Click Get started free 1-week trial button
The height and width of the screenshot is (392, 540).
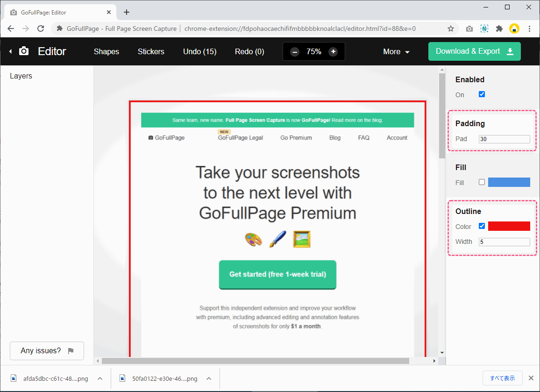(277, 275)
